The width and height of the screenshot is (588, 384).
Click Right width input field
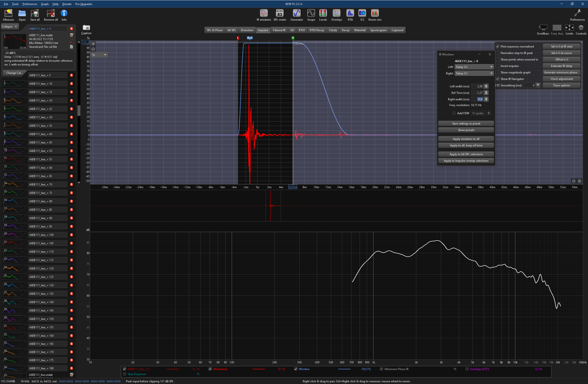click(x=477, y=99)
